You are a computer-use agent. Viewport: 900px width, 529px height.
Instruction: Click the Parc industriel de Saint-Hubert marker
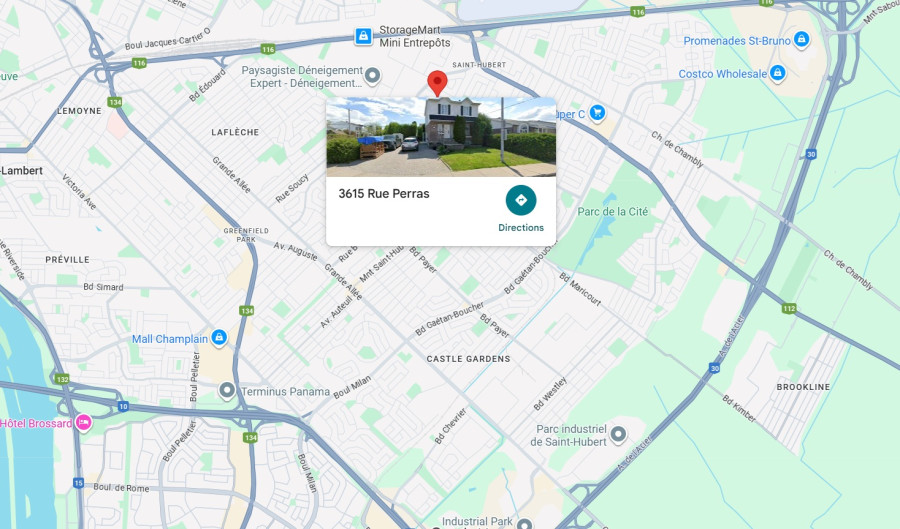click(618, 434)
